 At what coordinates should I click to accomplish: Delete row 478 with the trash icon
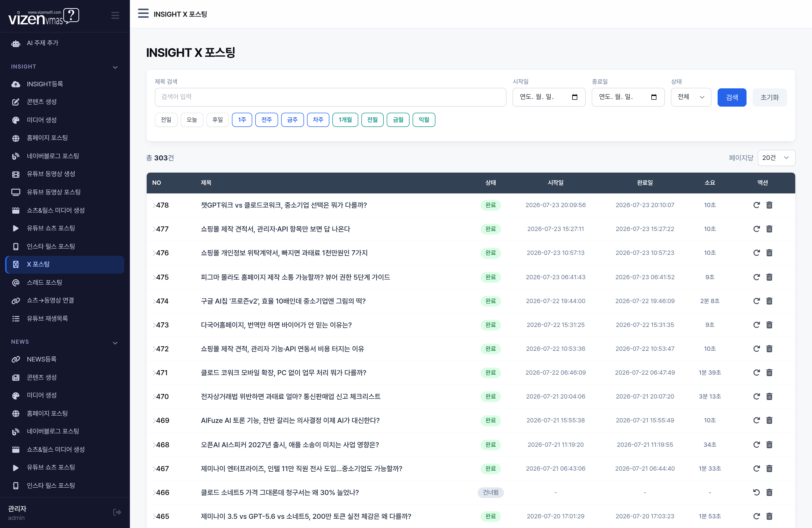pos(769,205)
